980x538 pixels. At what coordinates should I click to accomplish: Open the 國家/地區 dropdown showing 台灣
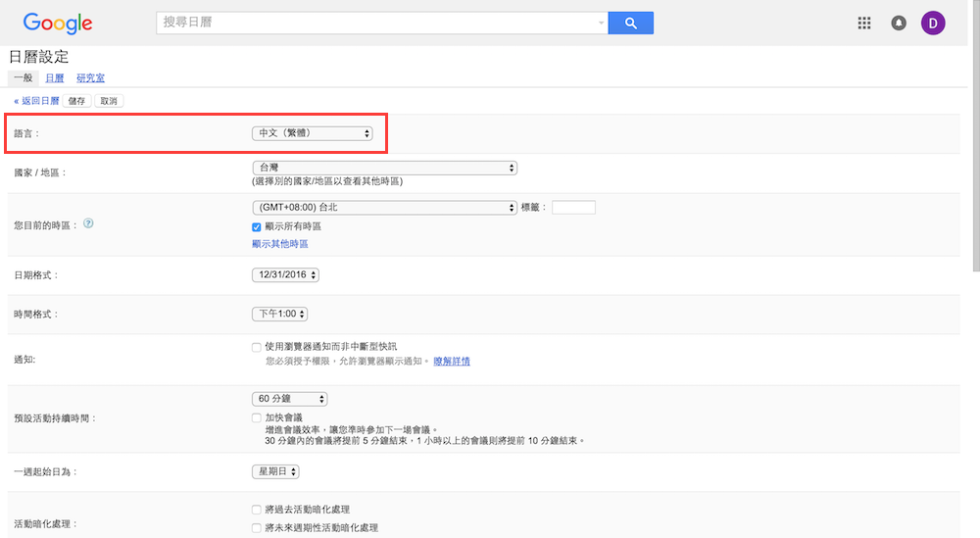pos(384,168)
